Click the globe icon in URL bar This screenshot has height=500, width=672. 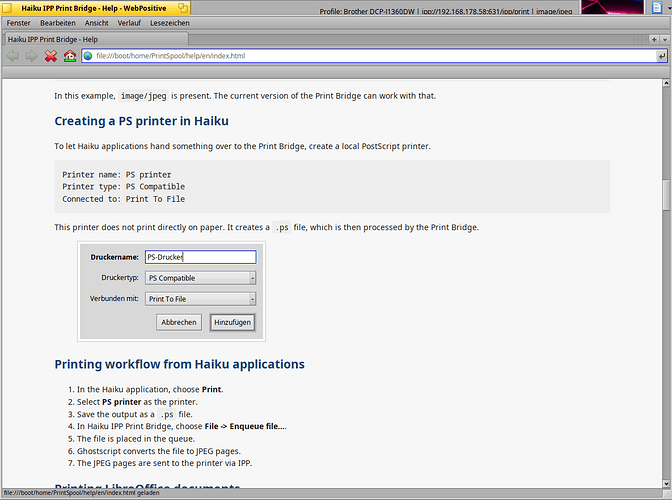click(x=88, y=56)
